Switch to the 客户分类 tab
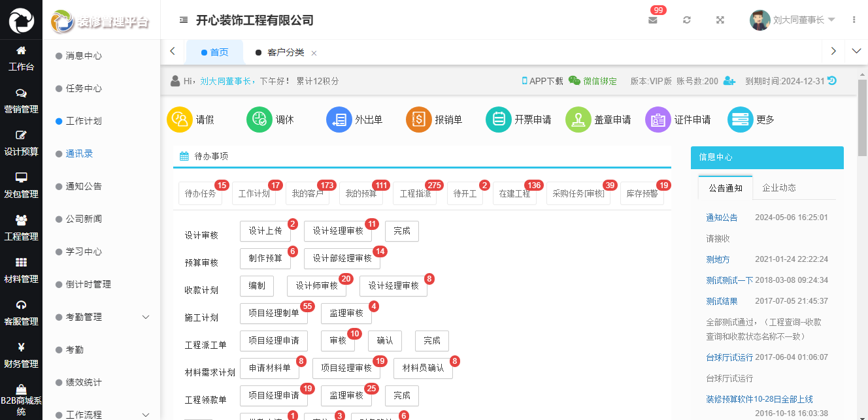The height and width of the screenshot is (420, 868). click(284, 52)
